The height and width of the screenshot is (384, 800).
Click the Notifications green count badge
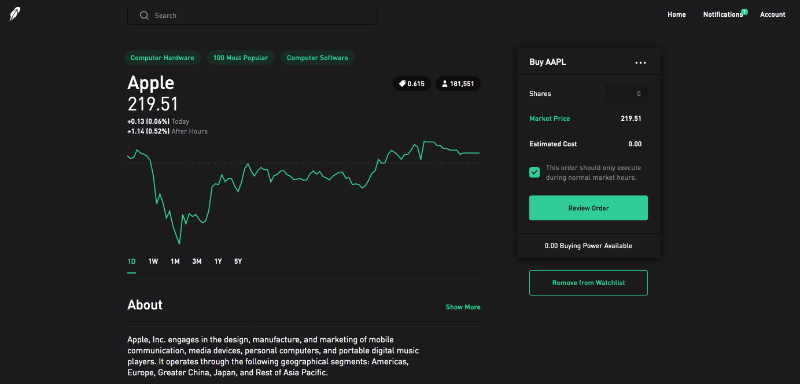[x=744, y=11]
